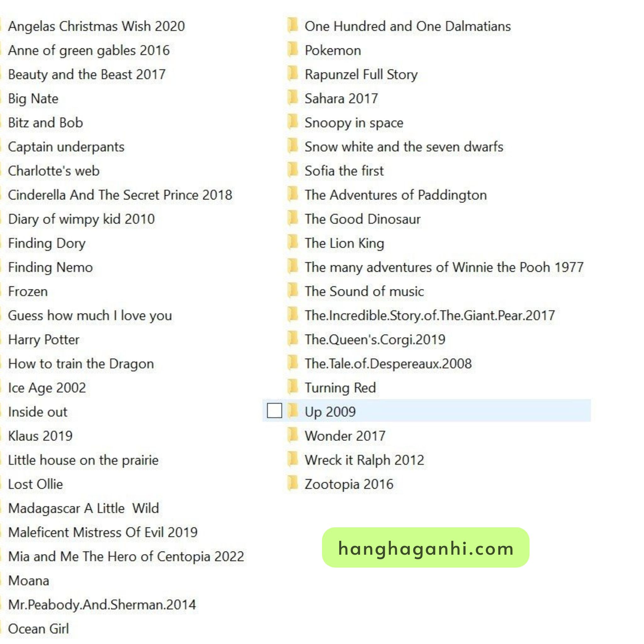Select the Klaus 2019 entry

tap(40, 436)
